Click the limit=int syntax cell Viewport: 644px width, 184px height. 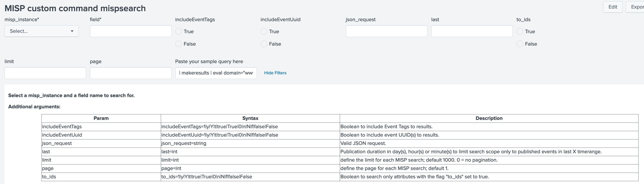click(x=250, y=160)
